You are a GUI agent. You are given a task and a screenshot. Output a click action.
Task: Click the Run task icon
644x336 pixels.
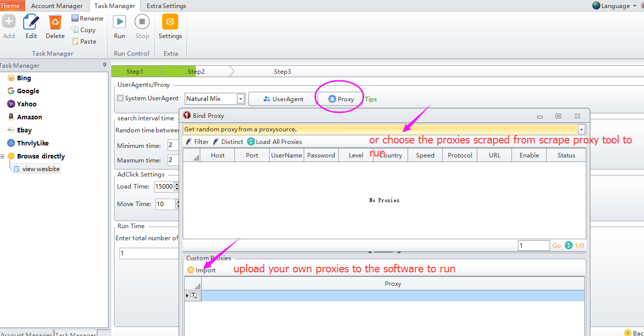[x=119, y=22]
